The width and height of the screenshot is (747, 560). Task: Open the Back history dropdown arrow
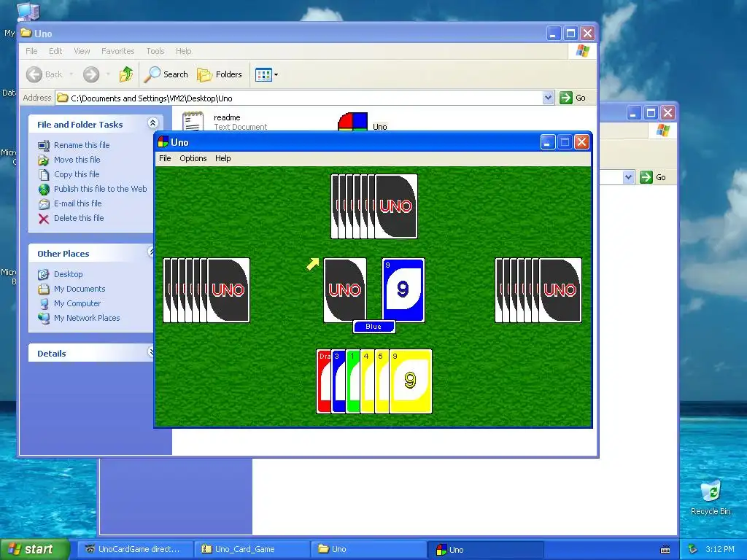(x=71, y=74)
